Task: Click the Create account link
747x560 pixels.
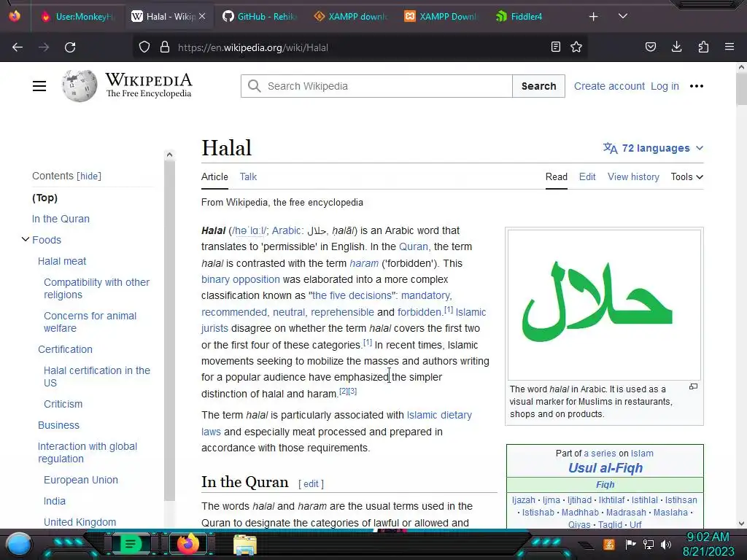Action: click(609, 86)
